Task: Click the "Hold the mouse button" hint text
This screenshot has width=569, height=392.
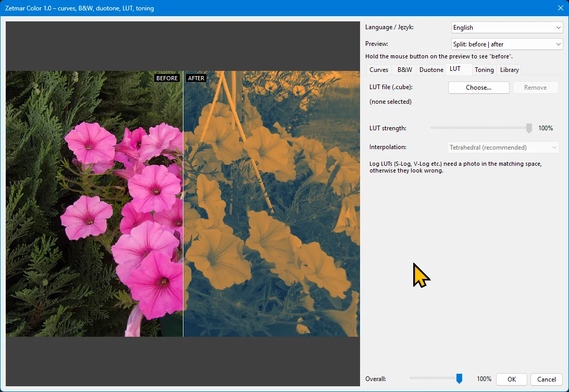Action: (x=439, y=56)
